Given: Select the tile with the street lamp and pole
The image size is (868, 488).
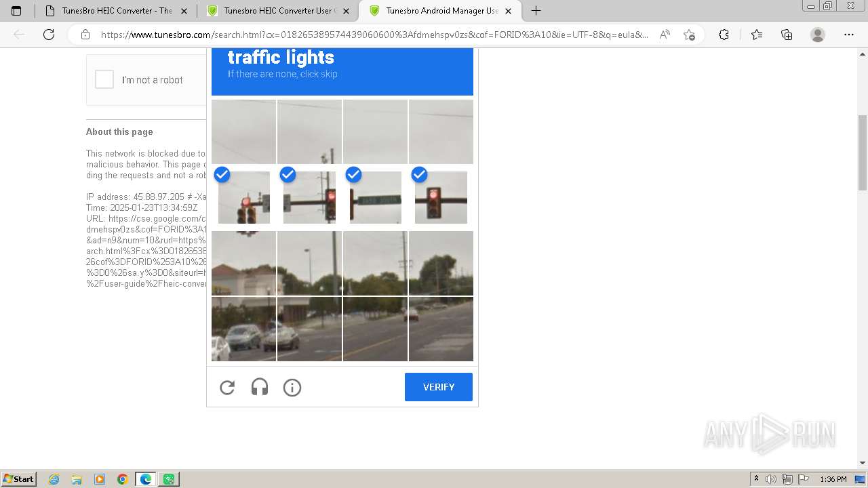Looking at the screenshot, I should (x=309, y=263).
